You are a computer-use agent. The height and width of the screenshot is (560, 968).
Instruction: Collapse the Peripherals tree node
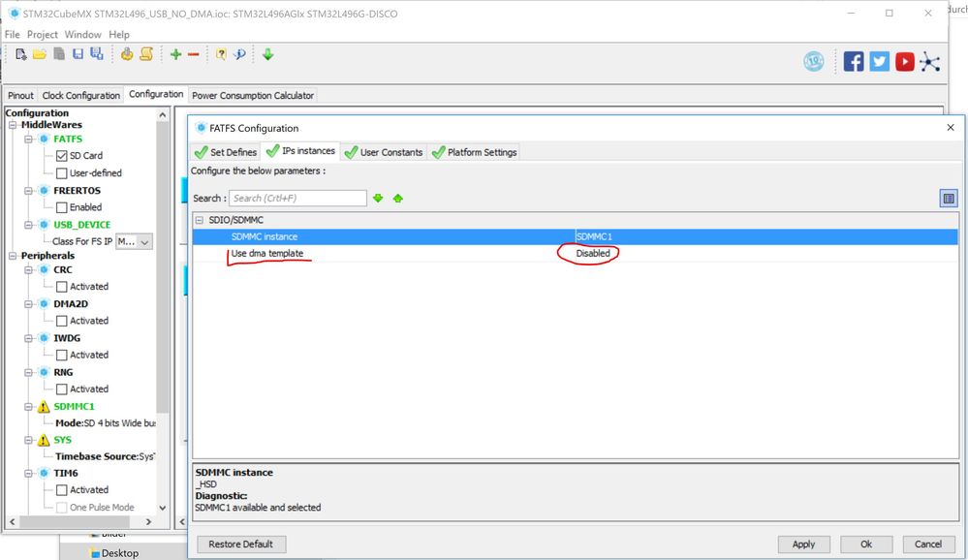pos(13,256)
